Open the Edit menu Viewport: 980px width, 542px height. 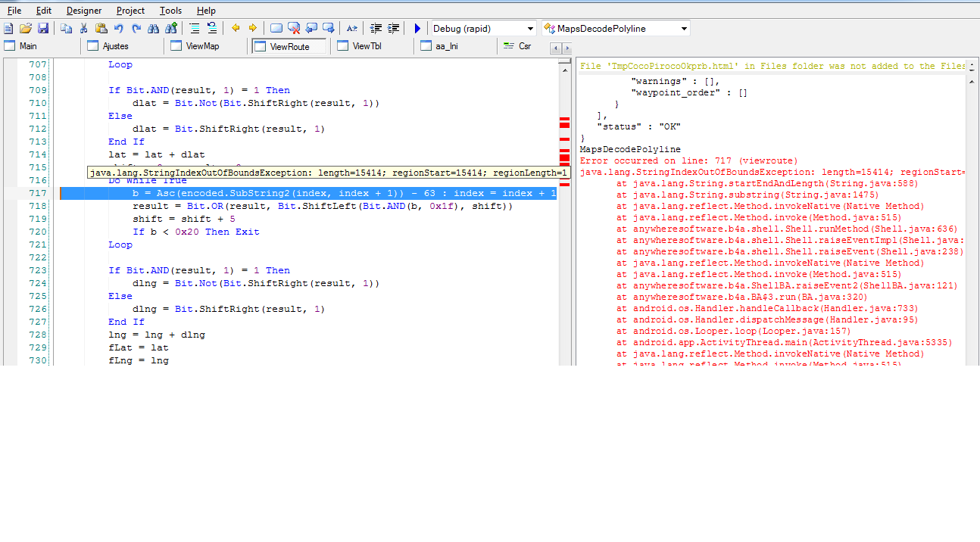44,11
